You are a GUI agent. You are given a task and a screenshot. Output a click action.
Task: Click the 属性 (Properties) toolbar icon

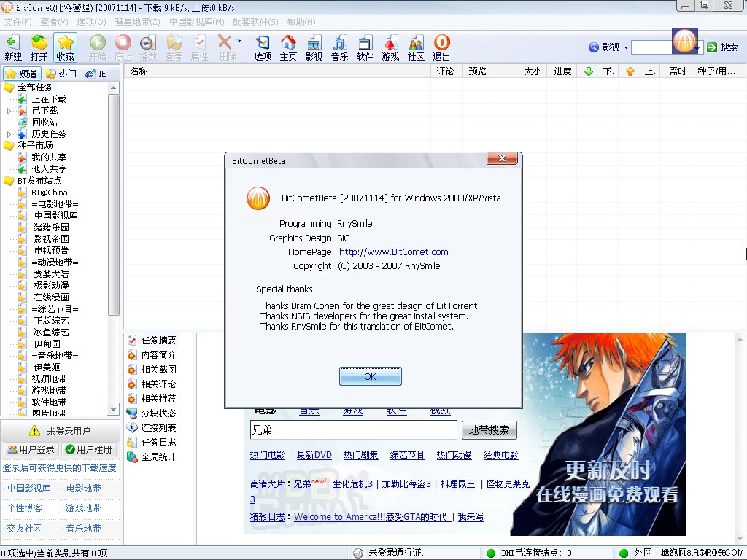click(199, 47)
